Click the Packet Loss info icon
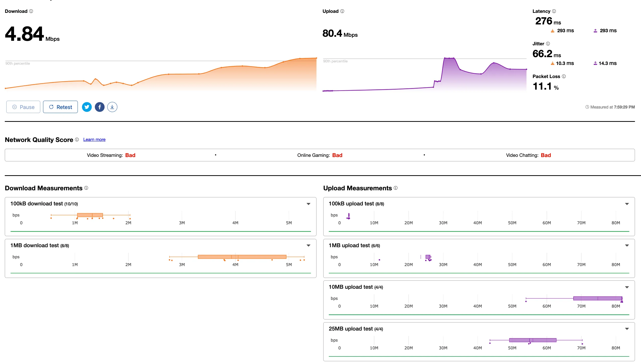Viewport: 641px width, 364px height. coord(564,77)
